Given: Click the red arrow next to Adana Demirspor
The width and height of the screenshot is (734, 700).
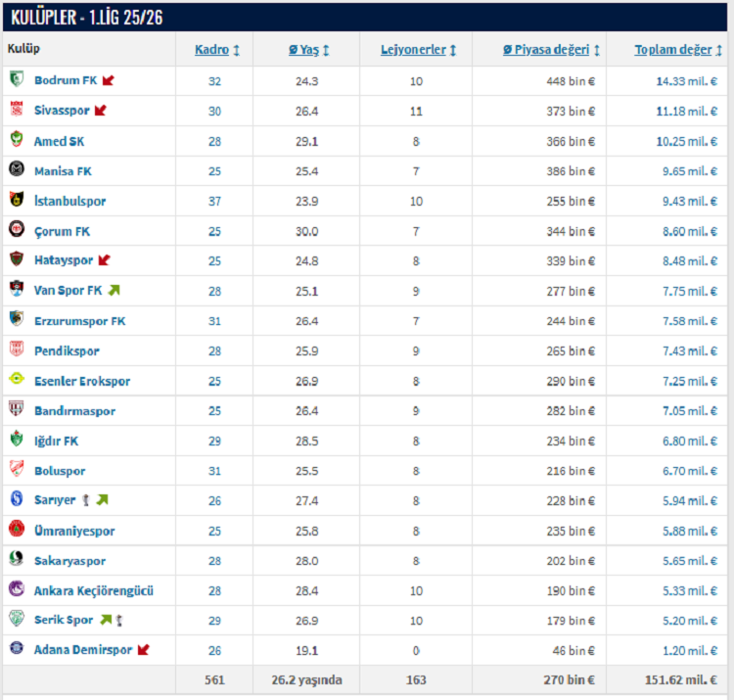Looking at the screenshot, I should coord(143,650).
